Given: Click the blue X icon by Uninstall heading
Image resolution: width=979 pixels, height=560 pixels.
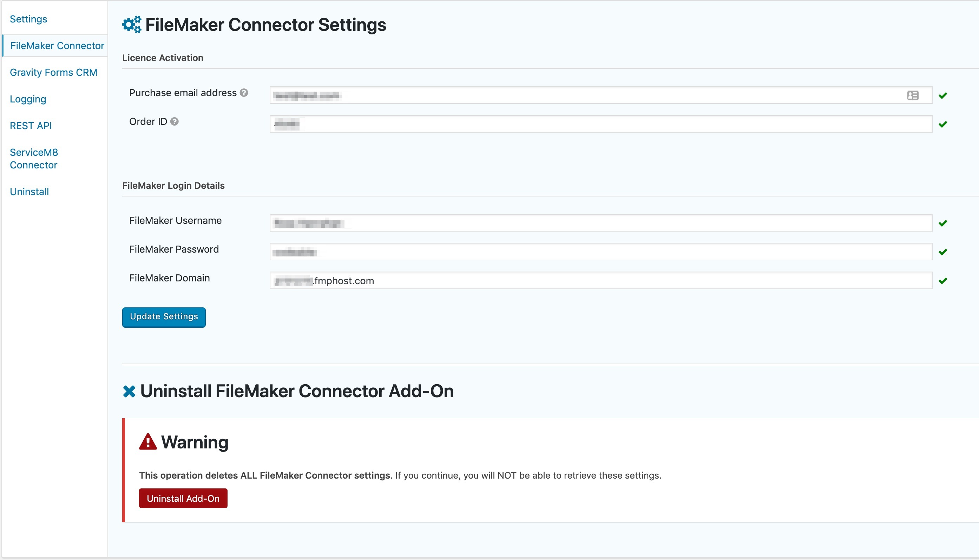Looking at the screenshot, I should pyautogui.click(x=129, y=392).
